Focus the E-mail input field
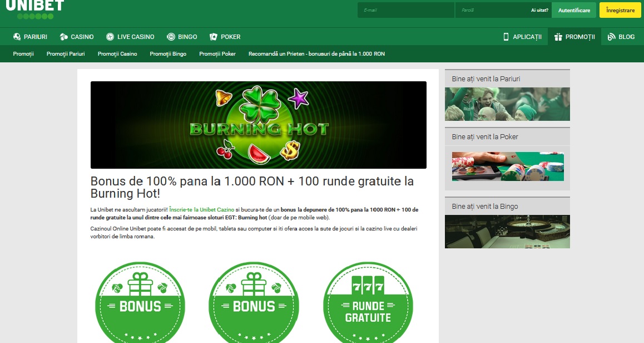This screenshot has width=644, height=343. [406, 10]
